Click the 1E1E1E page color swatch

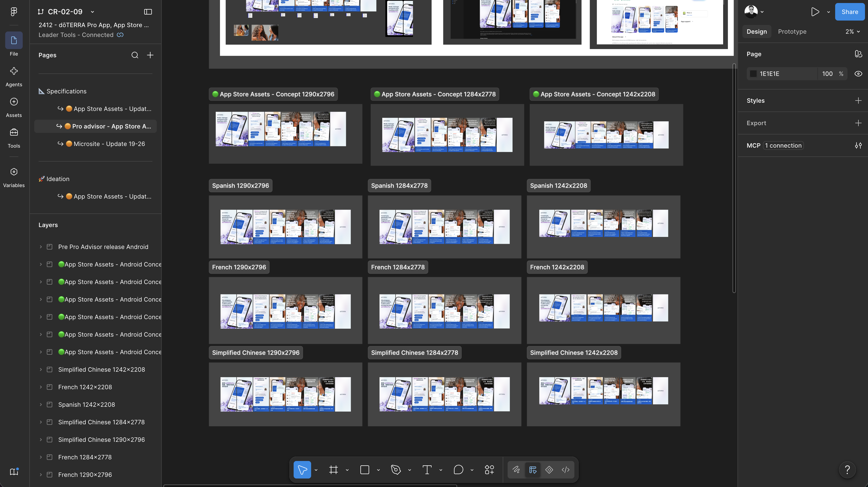pos(753,74)
